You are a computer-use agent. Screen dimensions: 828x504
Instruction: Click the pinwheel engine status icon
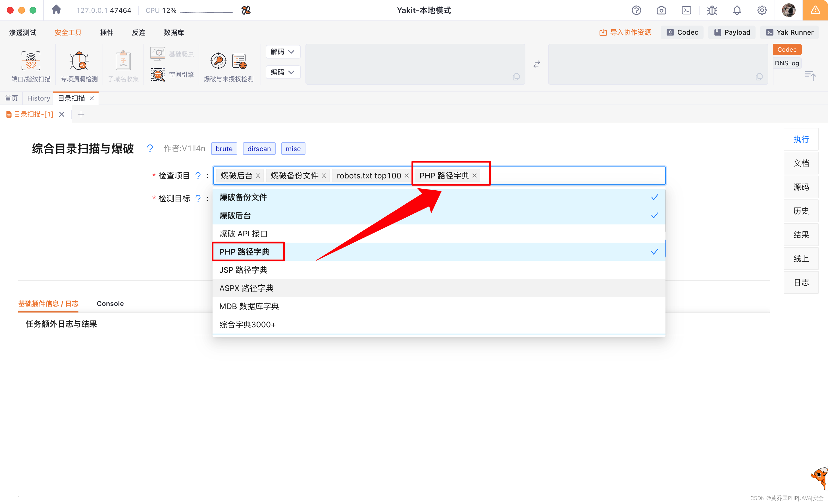(246, 10)
